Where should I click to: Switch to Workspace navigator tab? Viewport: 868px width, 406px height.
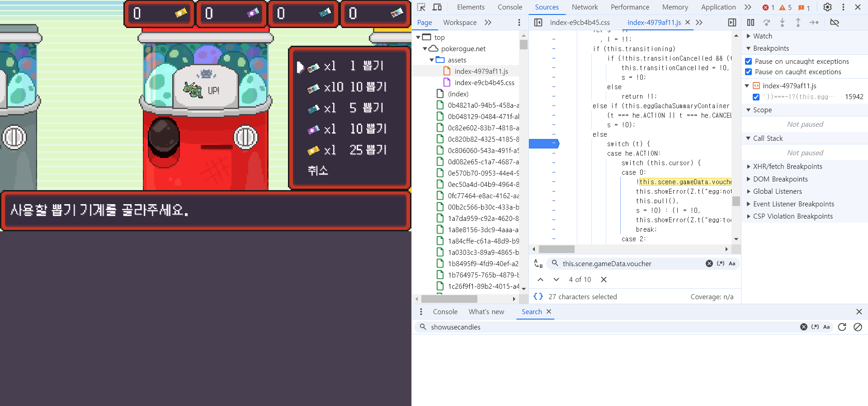click(460, 23)
